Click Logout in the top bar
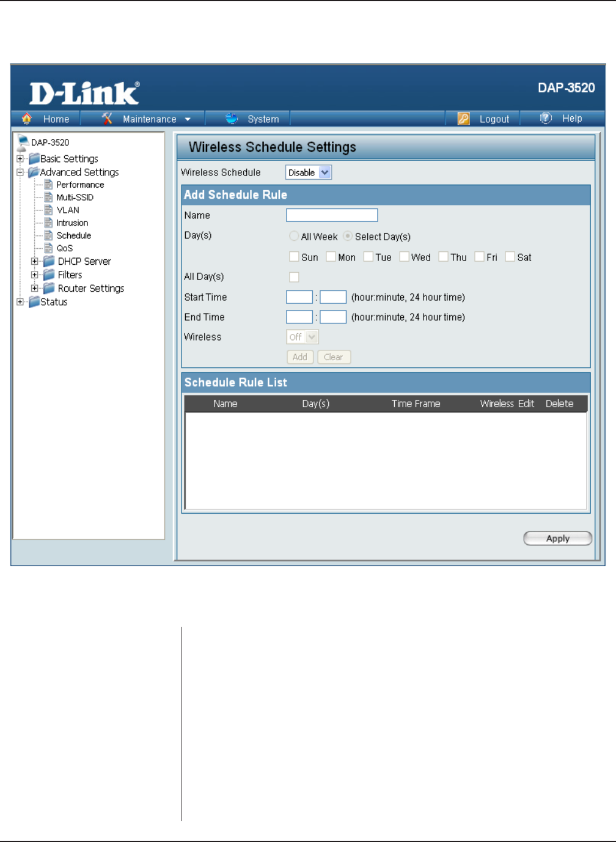616x842 pixels. tap(494, 119)
